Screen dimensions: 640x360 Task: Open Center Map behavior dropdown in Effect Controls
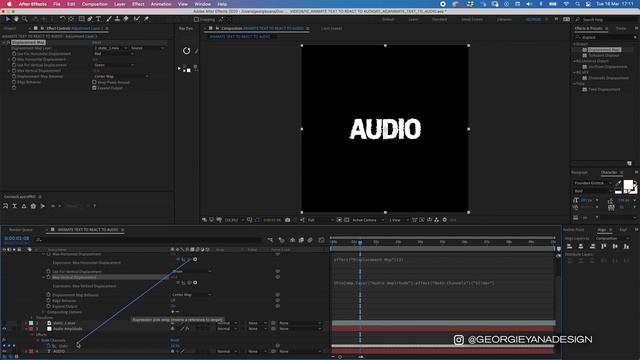click(x=122, y=76)
